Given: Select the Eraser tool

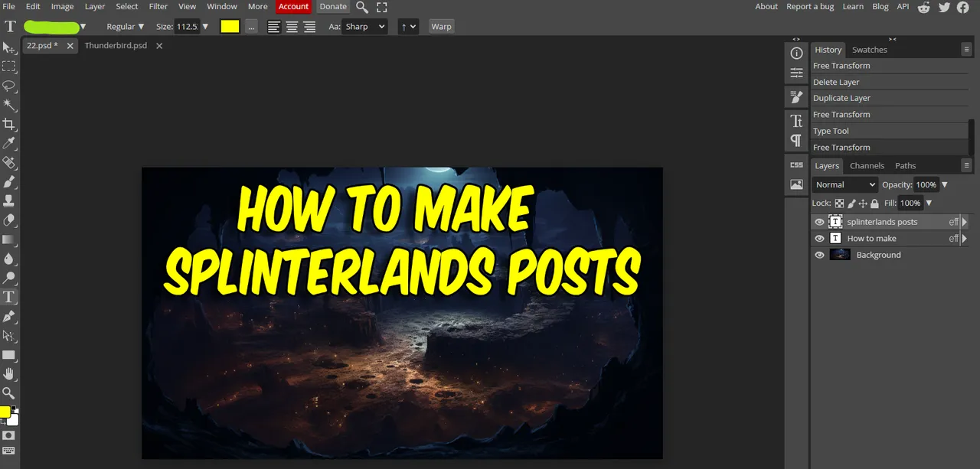Looking at the screenshot, I should (9, 220).
